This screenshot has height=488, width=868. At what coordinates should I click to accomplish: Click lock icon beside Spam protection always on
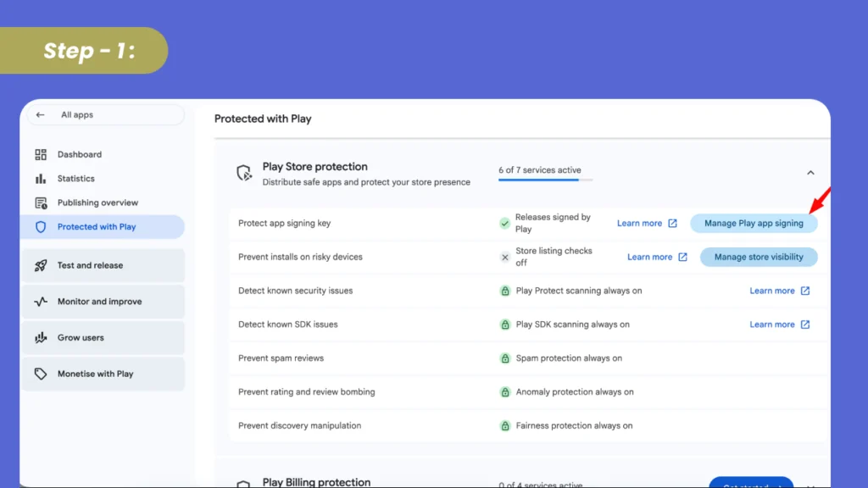(x=505, y=358)
